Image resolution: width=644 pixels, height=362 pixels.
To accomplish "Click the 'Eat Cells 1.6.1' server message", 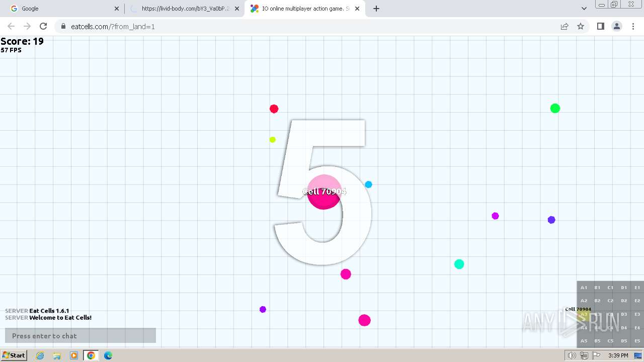I will pyautogui.click(x=49, y=311).
